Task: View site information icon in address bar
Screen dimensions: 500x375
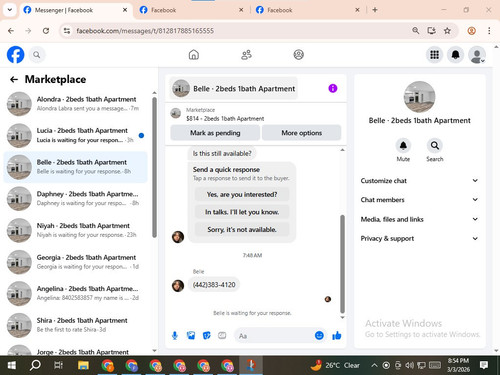Action: (67, 31)
